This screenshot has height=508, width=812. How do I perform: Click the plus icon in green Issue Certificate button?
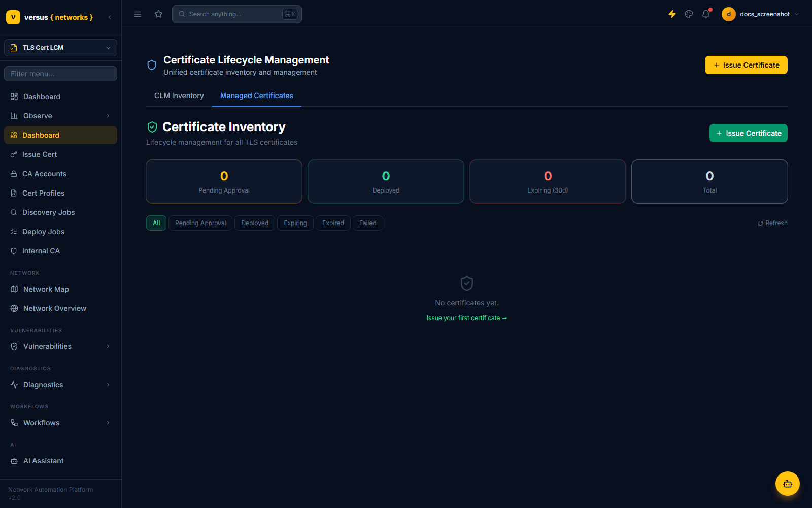pos(719,133)
